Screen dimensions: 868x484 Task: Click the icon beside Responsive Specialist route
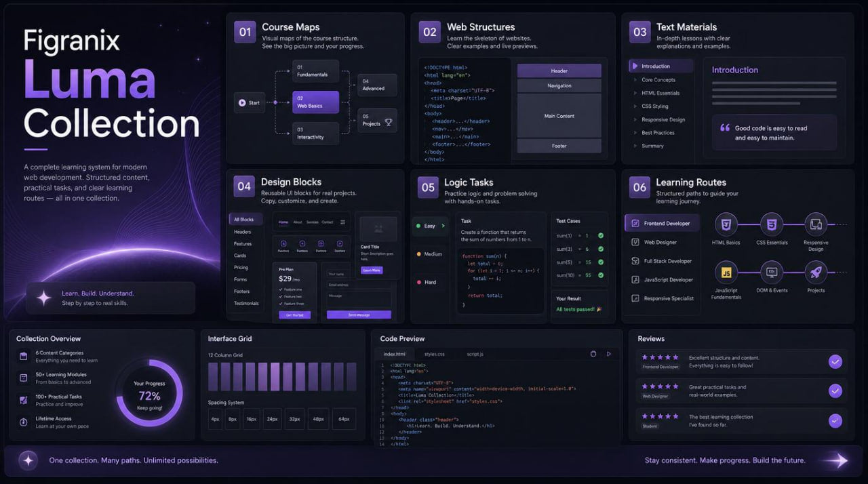[635, 298]
